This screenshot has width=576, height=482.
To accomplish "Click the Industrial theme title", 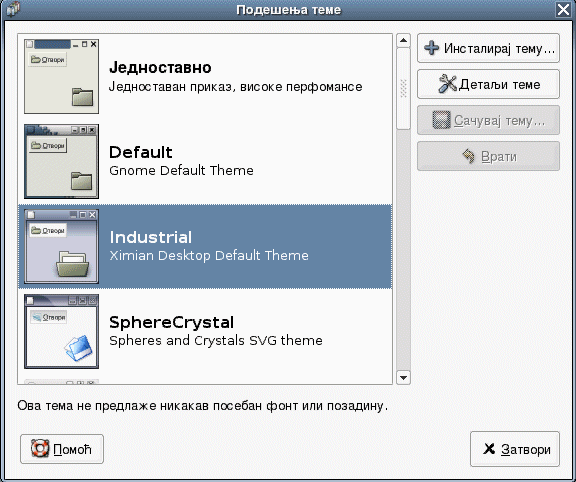I will click(x=151, y=237).
